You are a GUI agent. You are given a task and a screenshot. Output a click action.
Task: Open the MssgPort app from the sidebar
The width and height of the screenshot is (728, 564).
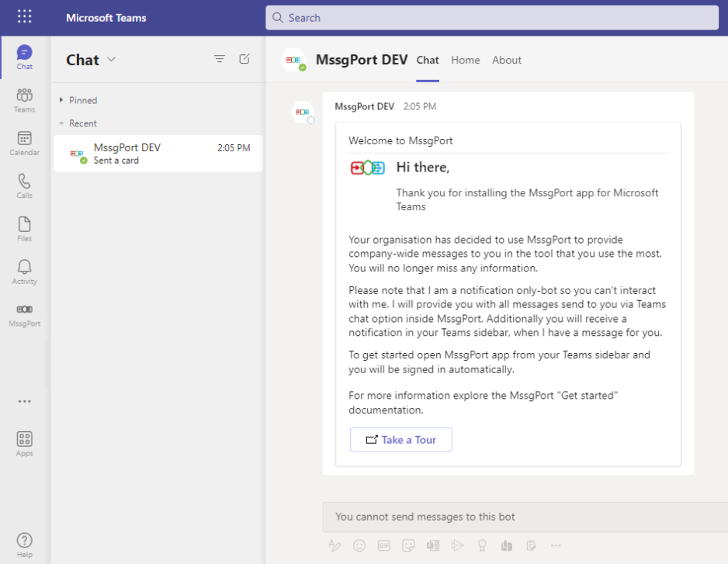[24, 313]
